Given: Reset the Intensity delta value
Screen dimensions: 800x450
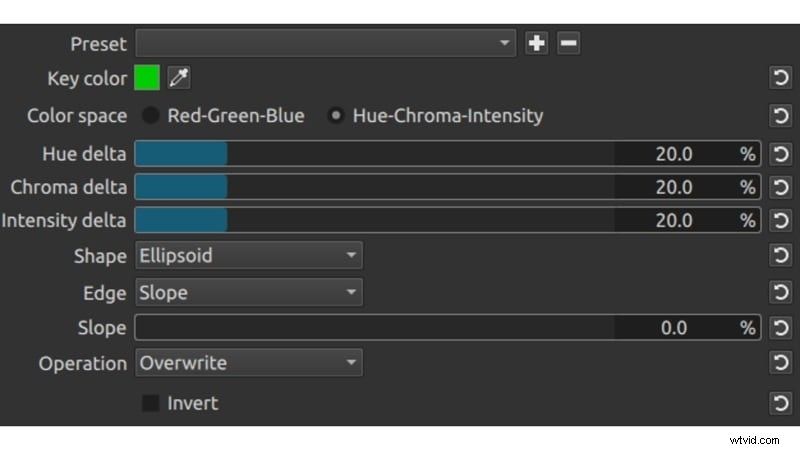Looking at the screenshot, I should [x=781, y=220].
